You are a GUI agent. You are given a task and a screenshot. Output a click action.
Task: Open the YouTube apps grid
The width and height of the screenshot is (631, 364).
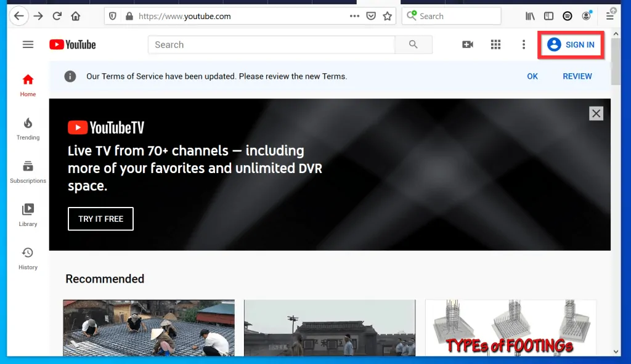pyautogui.click(x=496, y=44)
